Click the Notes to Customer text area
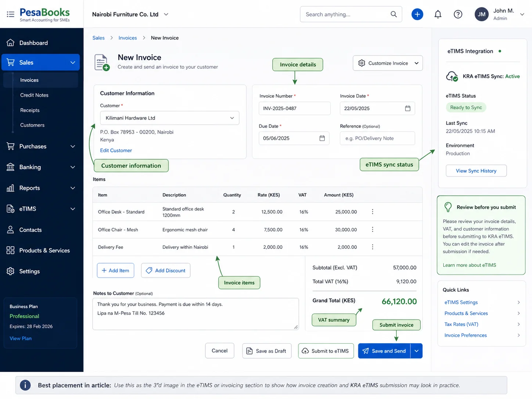 pyautogui.click(x=195, y=314)
